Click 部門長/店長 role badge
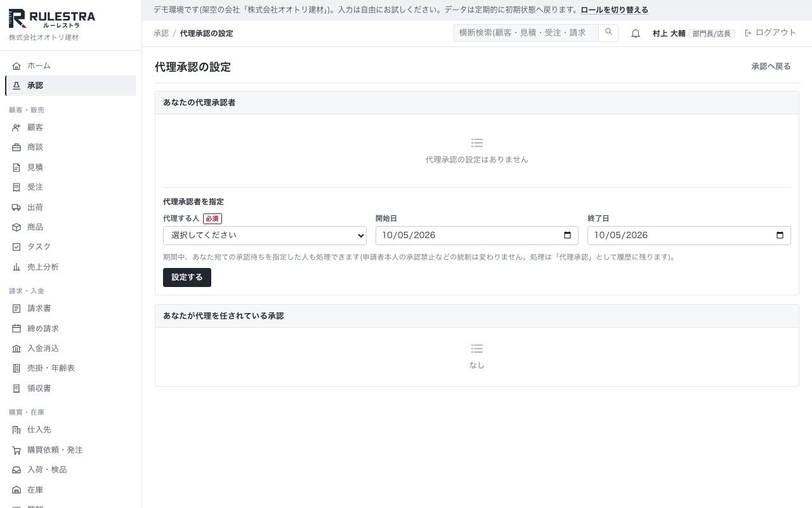Image resolution: width=812 pixels, height=508 pixels. click(x=712, y=34)
